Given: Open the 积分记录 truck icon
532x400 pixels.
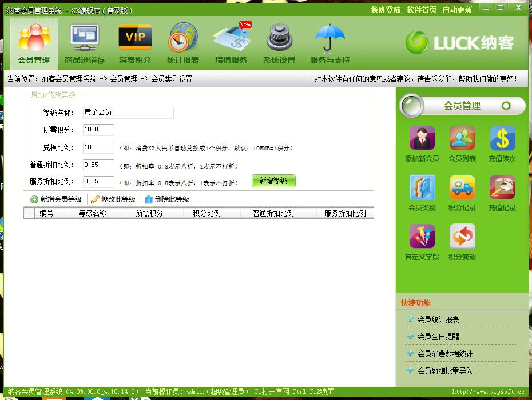Looking at the screenshot, I should click(462, 188).
